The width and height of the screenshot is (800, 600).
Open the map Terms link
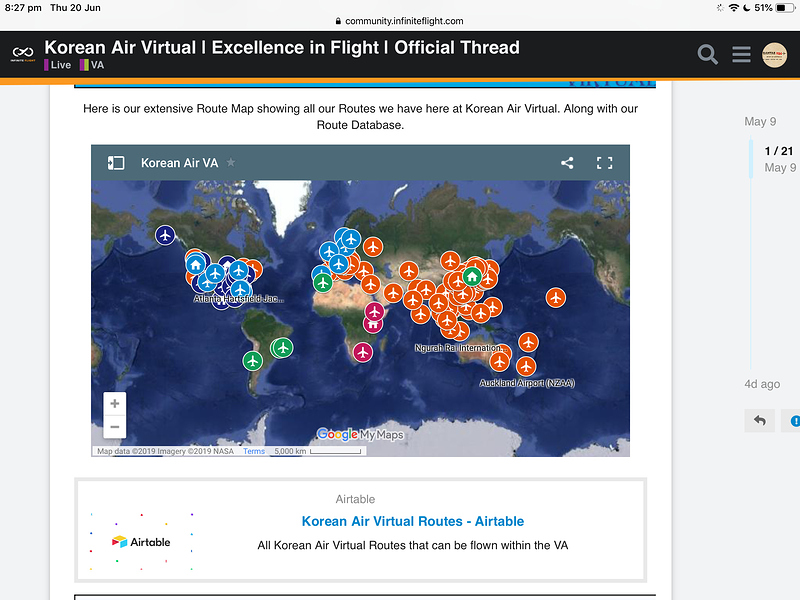coord(254,451)
